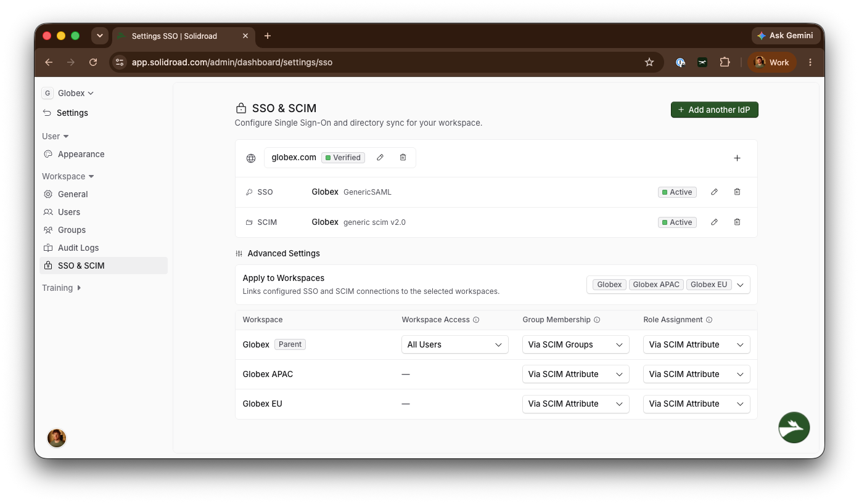859x504 pixels.
Task: Go back to the previous browser page
Action: coord(49,62)
